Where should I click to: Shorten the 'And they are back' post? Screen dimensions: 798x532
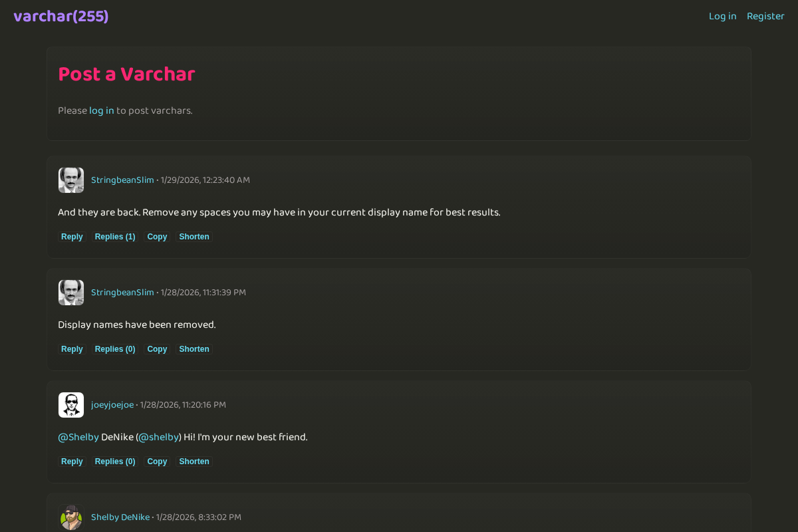(x=194, y=237)
